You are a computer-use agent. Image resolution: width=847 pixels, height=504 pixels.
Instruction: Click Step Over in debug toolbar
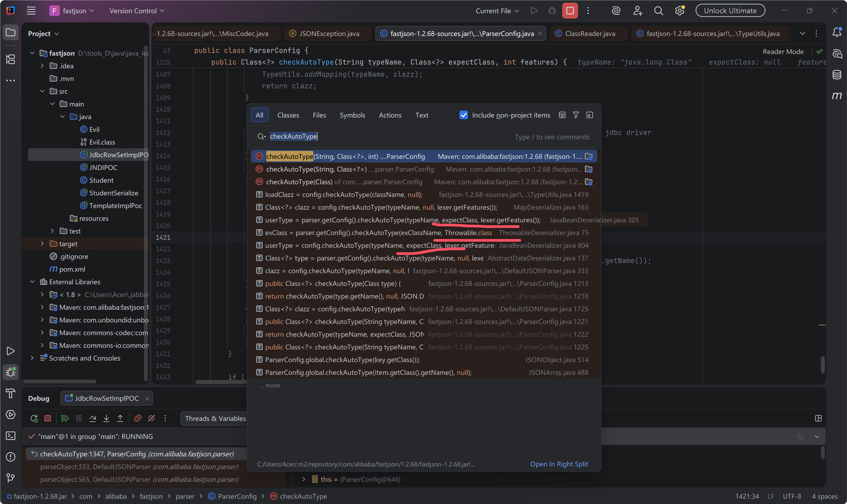[x=92, y=418]
